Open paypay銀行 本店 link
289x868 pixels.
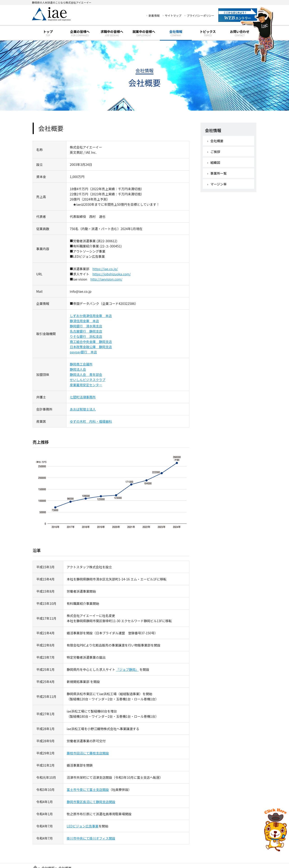(83, 352)
